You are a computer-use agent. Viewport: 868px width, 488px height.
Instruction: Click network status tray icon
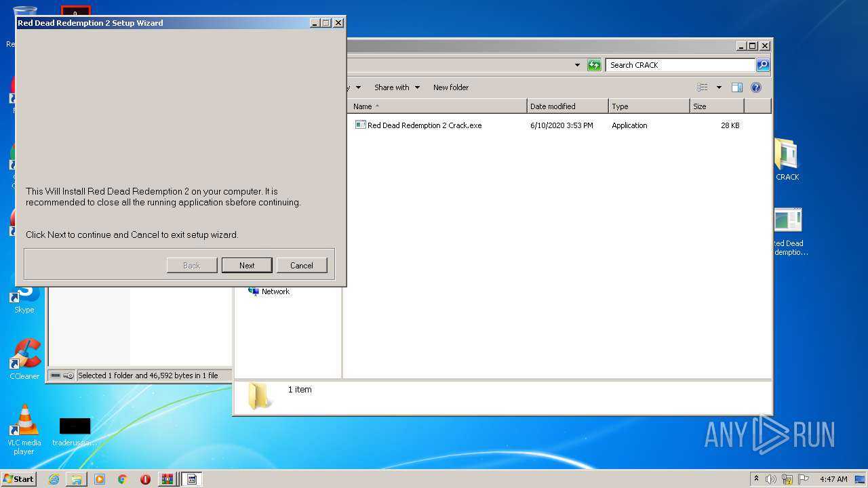pyautogui.click(x=787, y=479)
